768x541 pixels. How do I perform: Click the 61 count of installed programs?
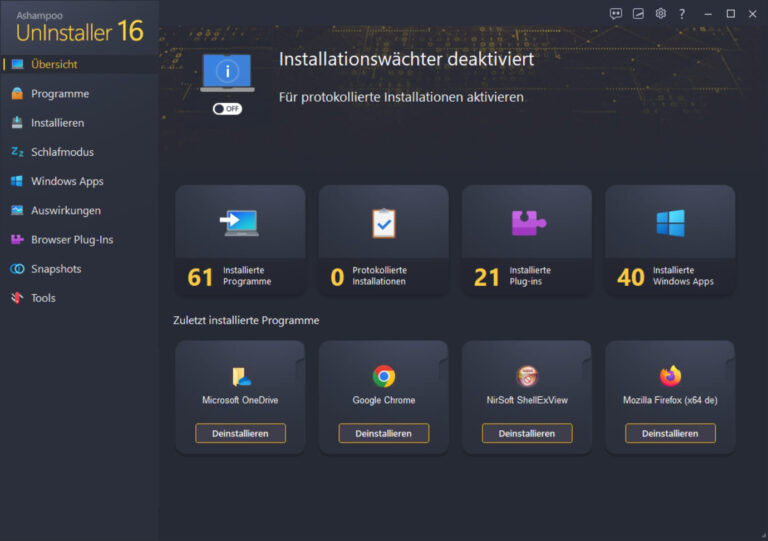coord(200,277)
